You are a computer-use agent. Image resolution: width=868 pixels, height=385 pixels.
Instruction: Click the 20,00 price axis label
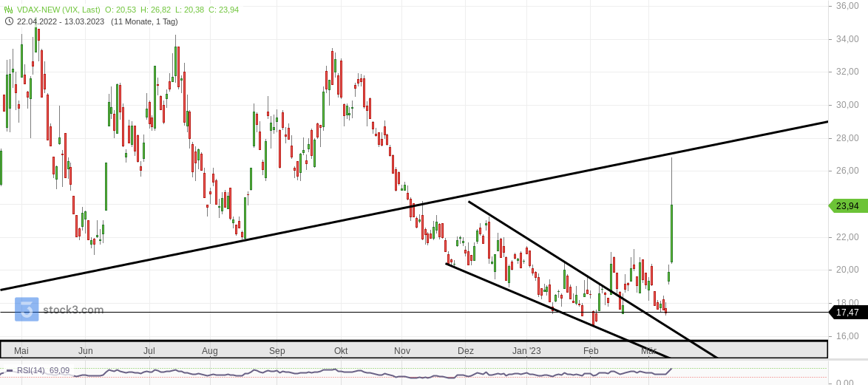847,270
